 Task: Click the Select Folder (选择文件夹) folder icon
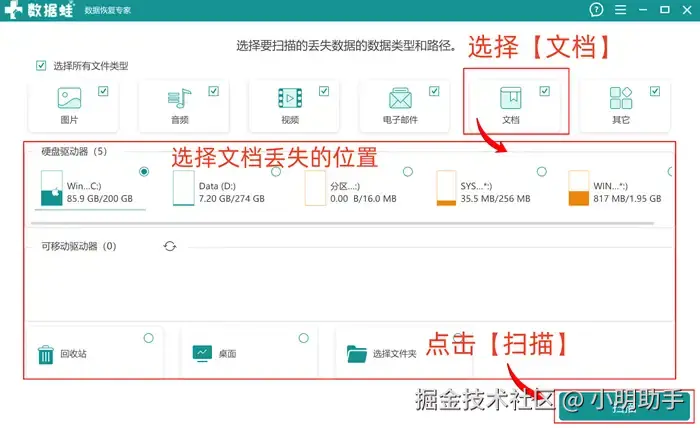(356, 354)
